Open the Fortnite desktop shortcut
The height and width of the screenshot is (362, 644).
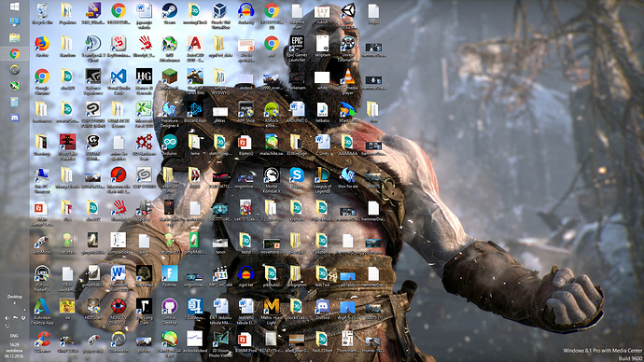point(169,276)
